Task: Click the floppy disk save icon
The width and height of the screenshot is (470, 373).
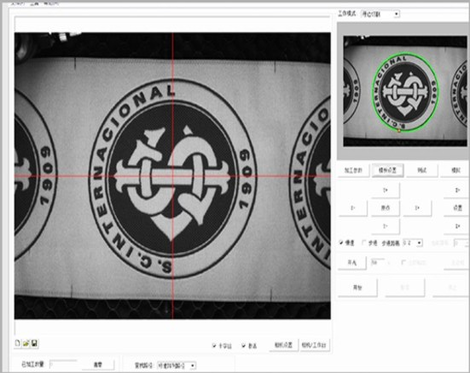Action: [34, 343]
